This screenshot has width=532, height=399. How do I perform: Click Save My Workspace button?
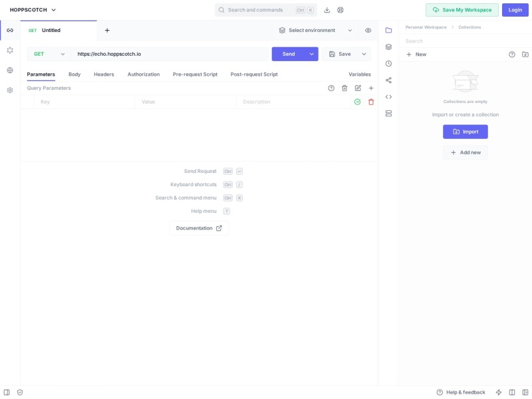click(x=462, y=10)
